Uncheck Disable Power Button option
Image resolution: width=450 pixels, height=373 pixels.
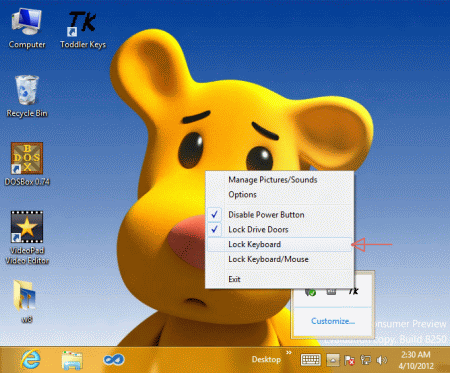[279, 215]
